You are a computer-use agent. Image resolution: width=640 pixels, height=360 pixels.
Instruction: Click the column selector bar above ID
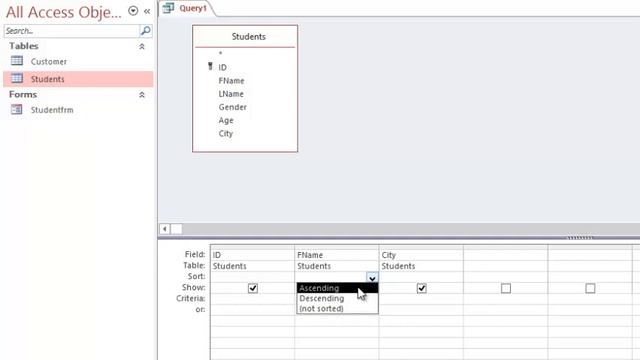pyautogui.click(x=252, y=247)
